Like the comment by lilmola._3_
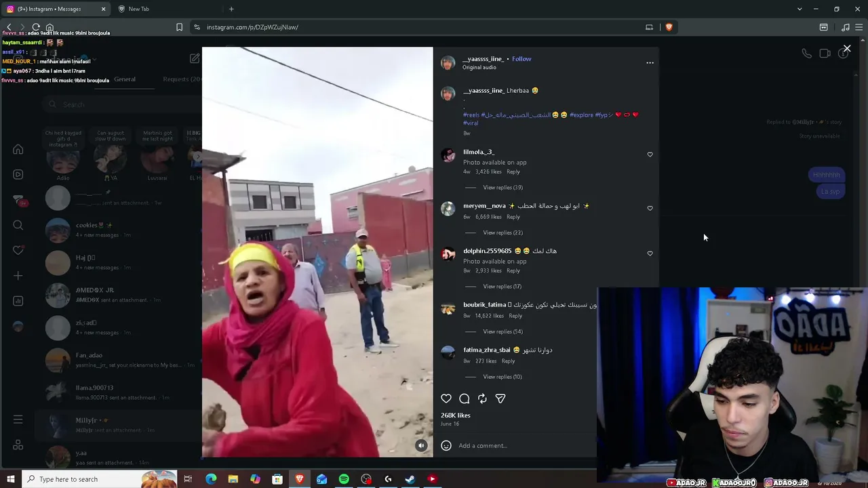 coord(650,155)
